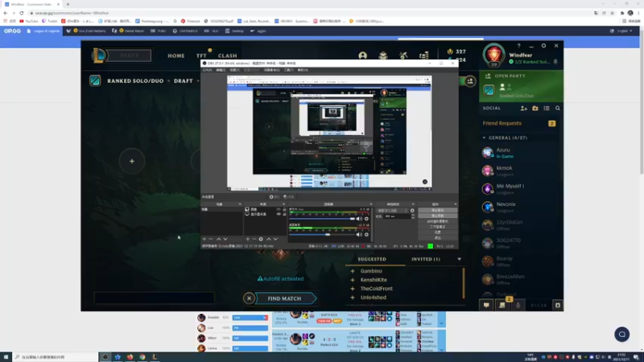The width and height of the screenshot is (644, 362).
Task: Click the search icon in Social panel
Action: click(x=558, y=109)
